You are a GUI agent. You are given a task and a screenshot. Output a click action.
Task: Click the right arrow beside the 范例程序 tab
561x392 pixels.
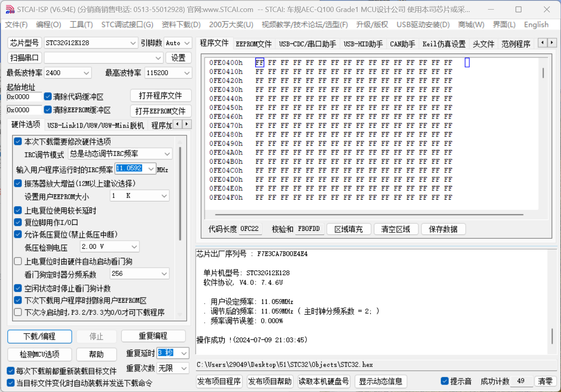click(552, 42)
